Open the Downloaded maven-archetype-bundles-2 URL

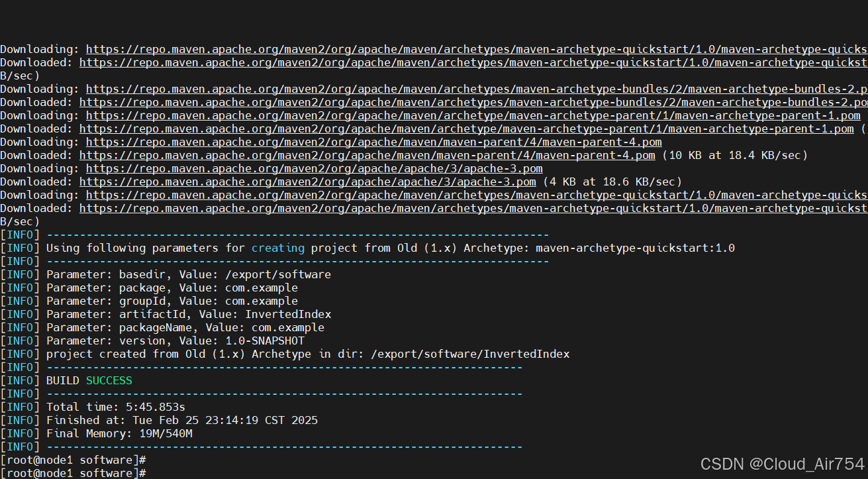(473, 102)
